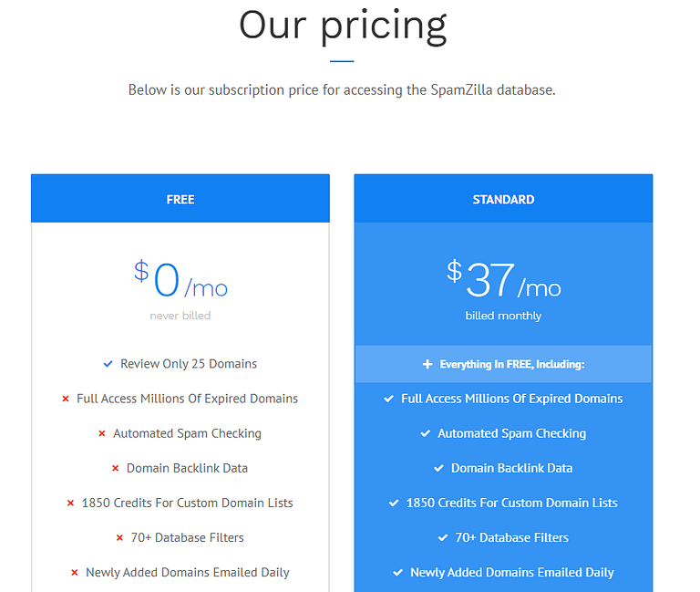The image size is (700, 592).
Task: Click red X next to Automated Spam Checking
Action: point(102,434)
